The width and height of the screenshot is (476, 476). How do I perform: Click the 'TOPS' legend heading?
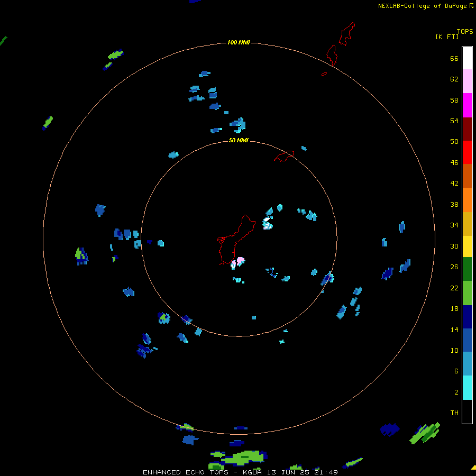pyautogui.click(x=465, y=32)
